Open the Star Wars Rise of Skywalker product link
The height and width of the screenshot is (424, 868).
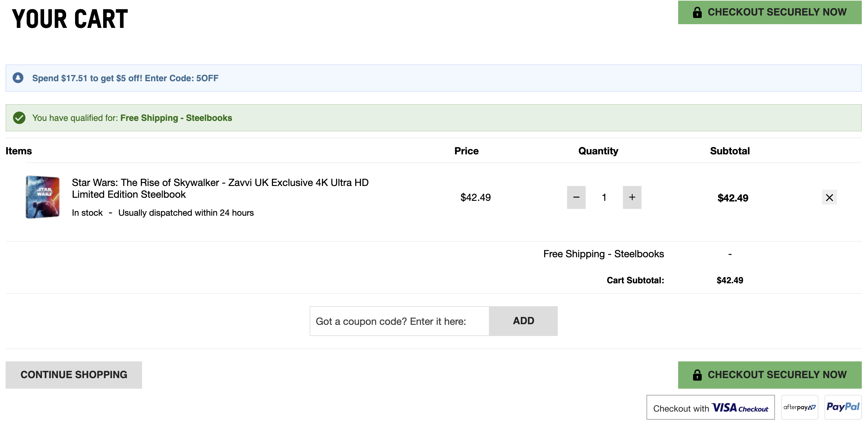pyautogui.click(x=220, y=188)
